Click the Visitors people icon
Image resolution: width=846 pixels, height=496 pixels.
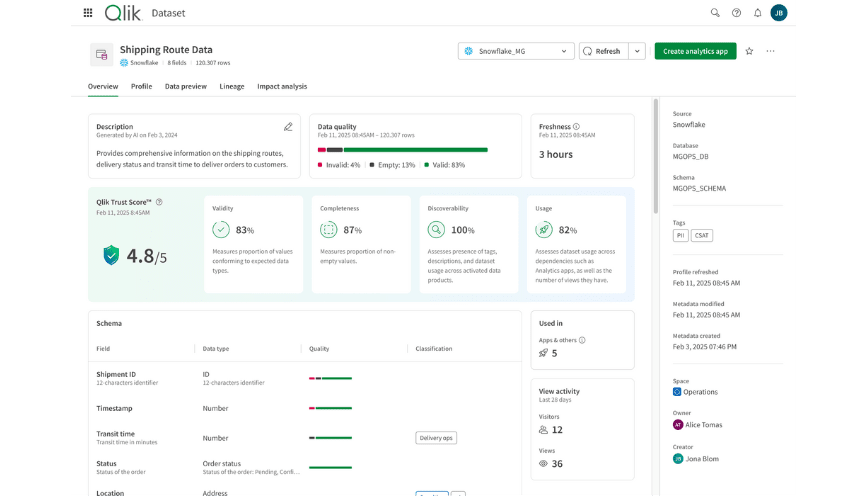point(543,430)
